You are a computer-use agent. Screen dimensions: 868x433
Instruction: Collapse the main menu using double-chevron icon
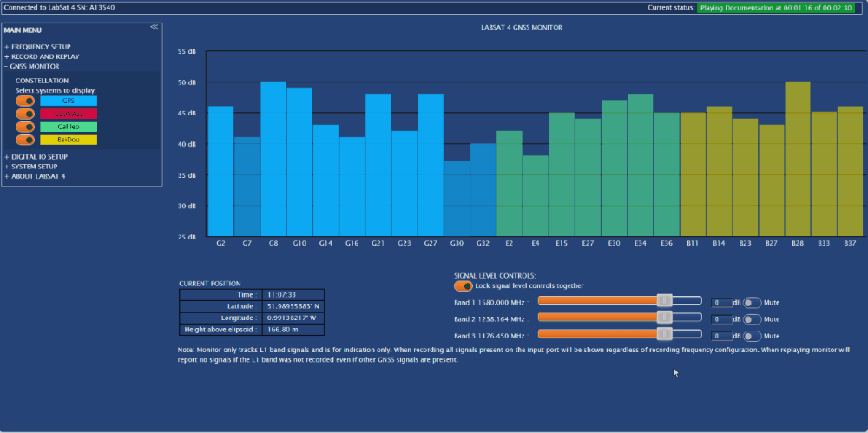pos(154,27)
